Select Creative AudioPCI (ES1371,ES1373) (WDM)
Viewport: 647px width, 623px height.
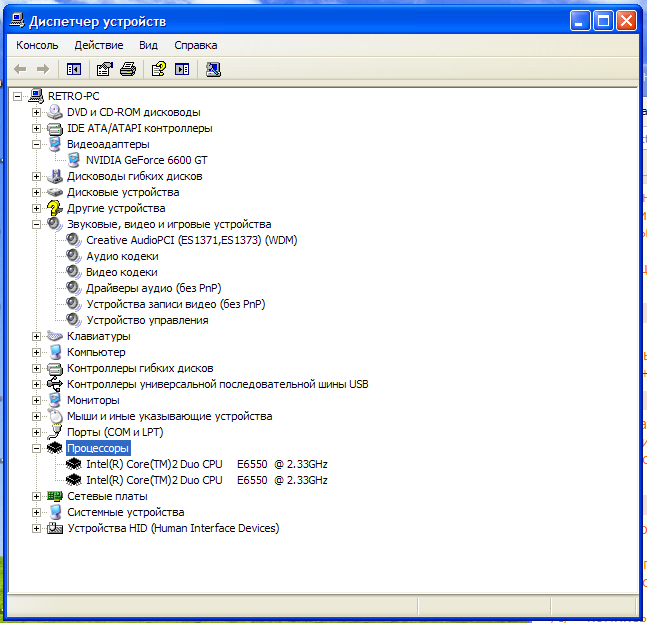(x=191, y=240)
